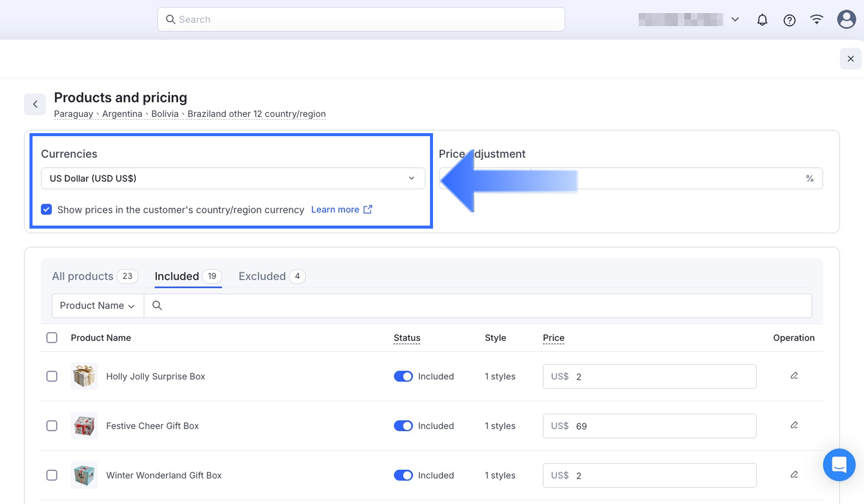Expand the Product Name filter dropdown
The width and height of the screenshot is (864, 504).
[x=98, y=306]
